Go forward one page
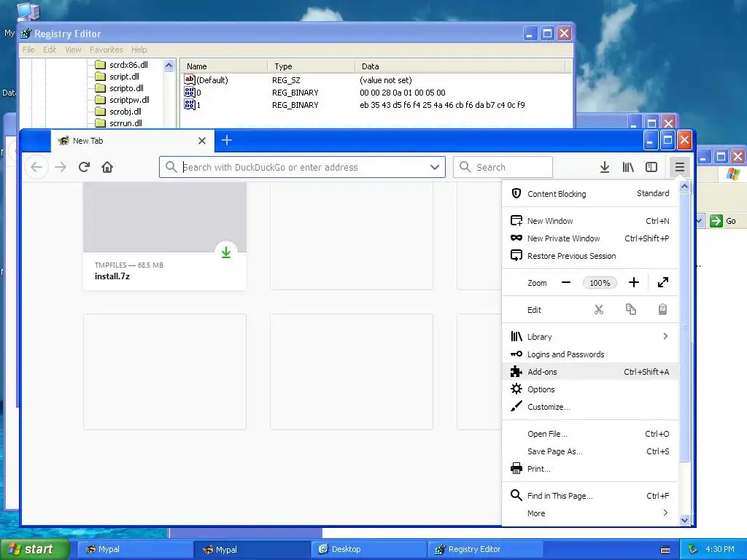 pos(61,167)
